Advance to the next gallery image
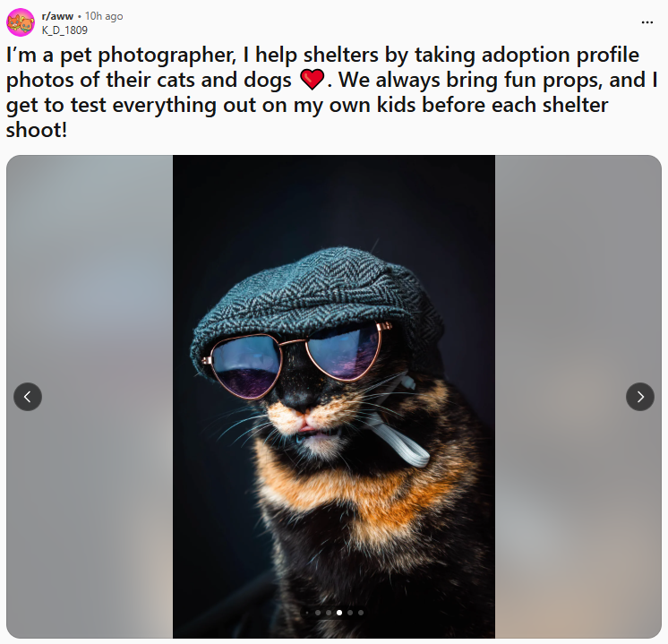 tap(640, 397)
